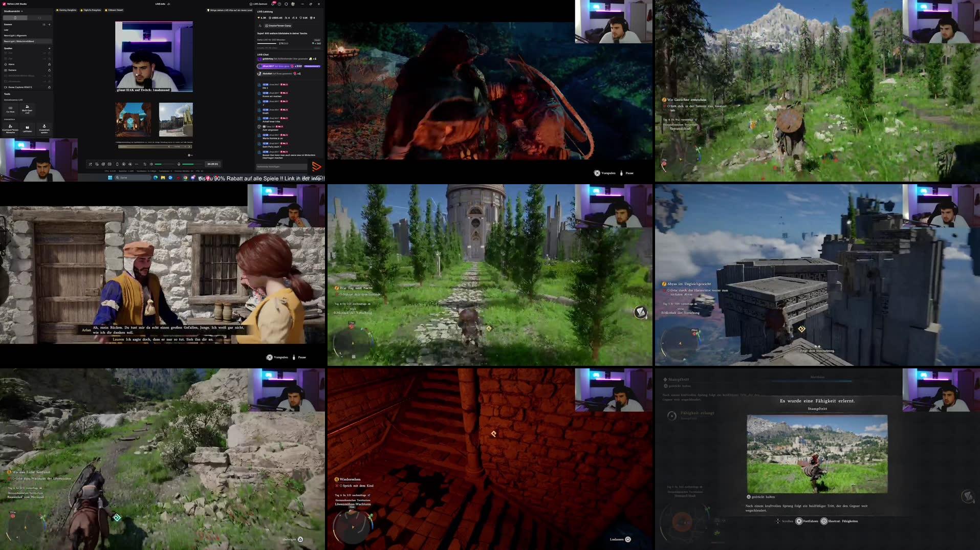Screen dimensions: 980x550
Task: Select the NeonLight | Allgemein scene
Action: coord(27,35)
